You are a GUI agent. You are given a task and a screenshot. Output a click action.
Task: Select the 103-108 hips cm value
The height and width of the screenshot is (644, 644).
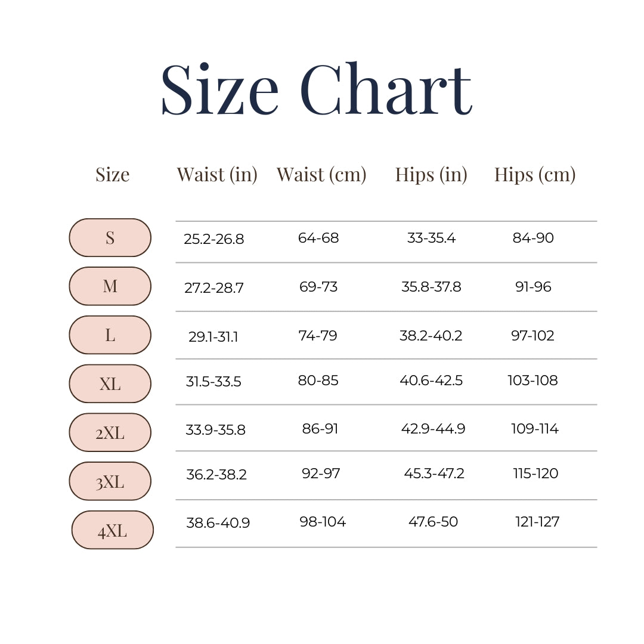pos(532,380)
